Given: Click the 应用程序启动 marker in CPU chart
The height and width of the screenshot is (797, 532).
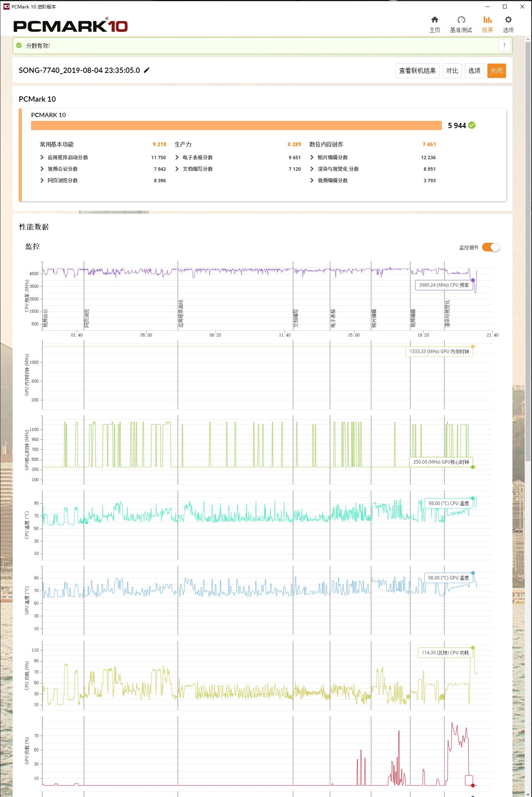Looking at the screenshot, I should click(x=181, y=314).
